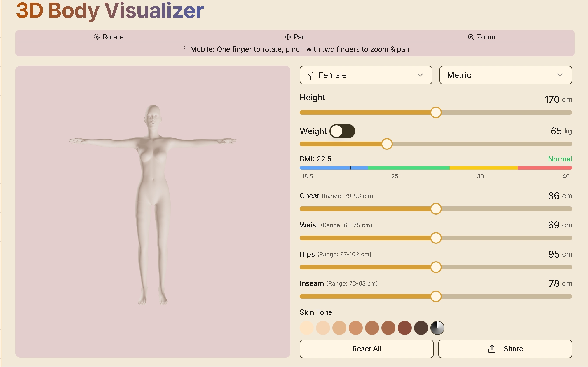The image size is (588, 367).
Task: Click the Rotate tool icon
Action: pyautogui.click(x=96, y=37)
